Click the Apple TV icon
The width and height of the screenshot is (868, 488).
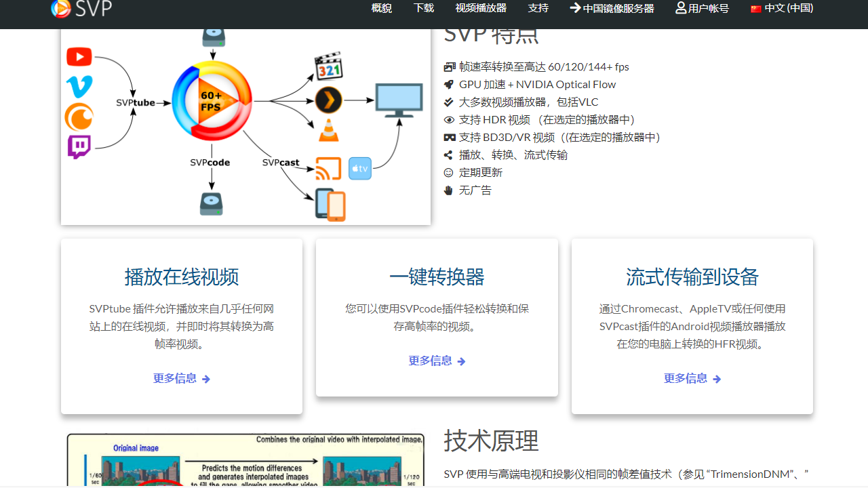359,167
